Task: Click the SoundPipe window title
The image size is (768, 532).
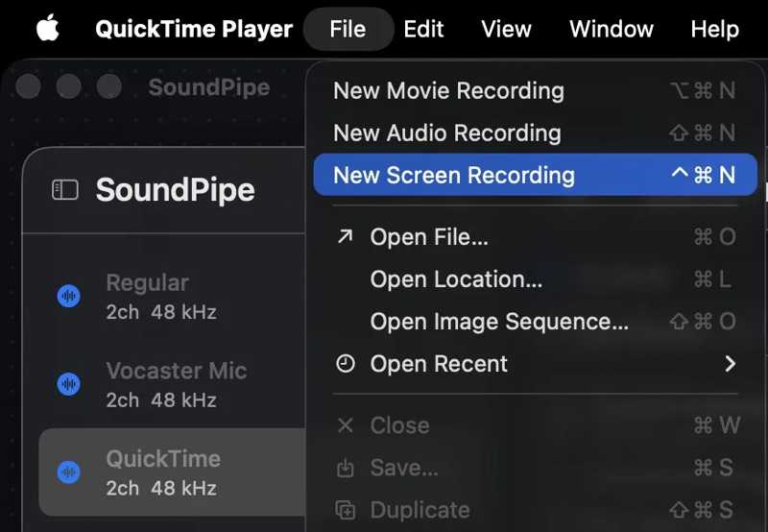Action: pos(209,88)
